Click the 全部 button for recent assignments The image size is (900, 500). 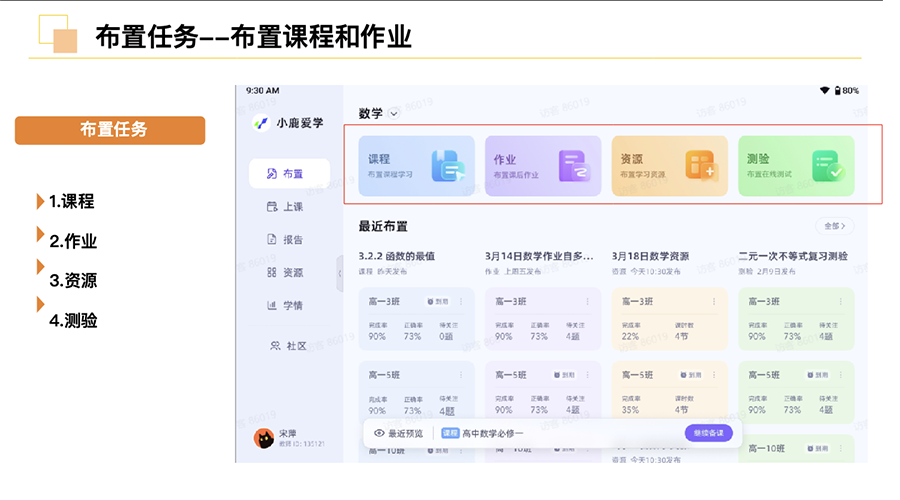[x=835, y=226]
